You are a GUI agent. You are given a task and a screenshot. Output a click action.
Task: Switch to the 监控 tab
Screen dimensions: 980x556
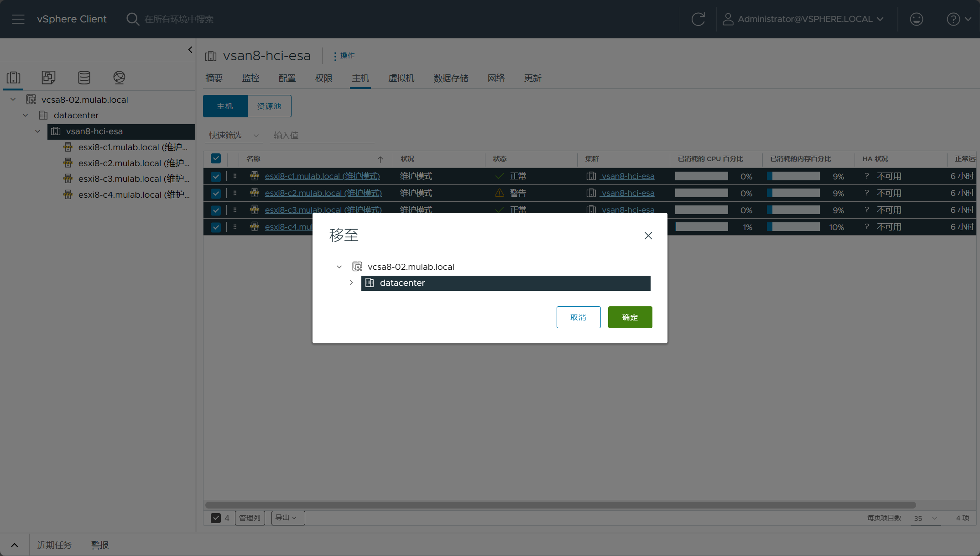coord(250,78)
